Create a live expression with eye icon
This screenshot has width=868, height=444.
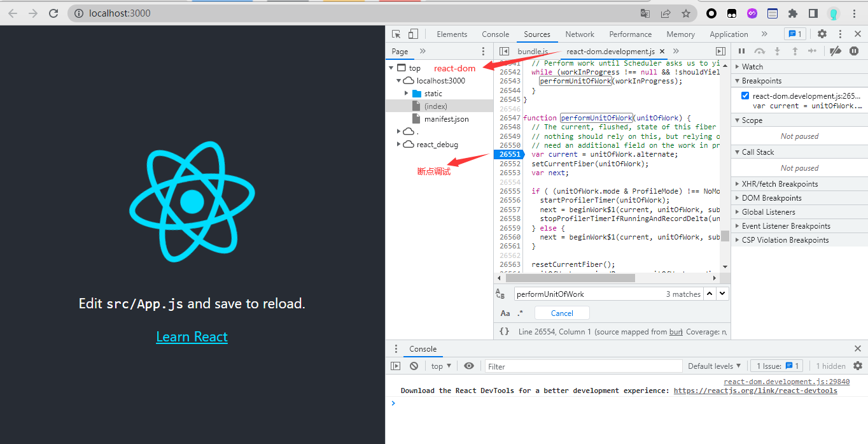[x=469, y=366]
